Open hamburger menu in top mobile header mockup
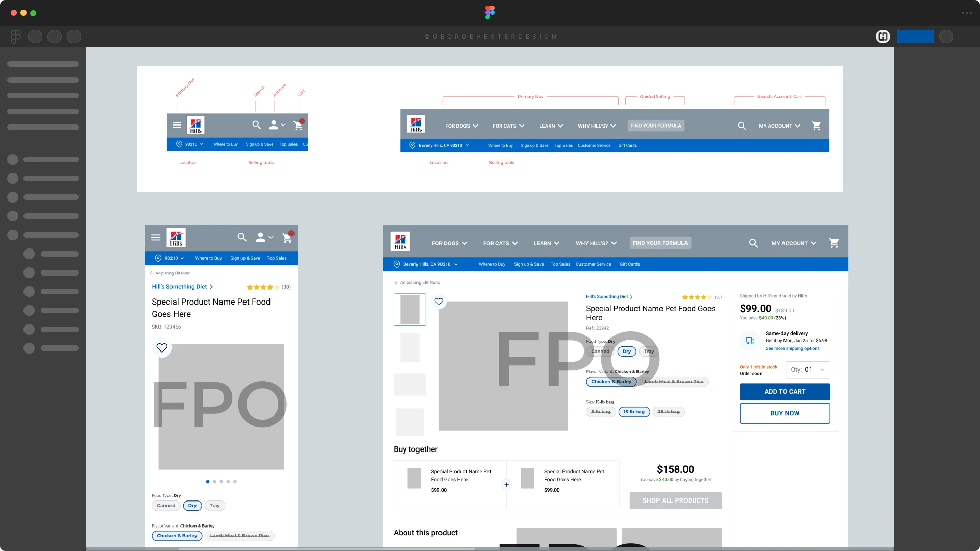The image size is (980, 551). (x=177, y=125)
